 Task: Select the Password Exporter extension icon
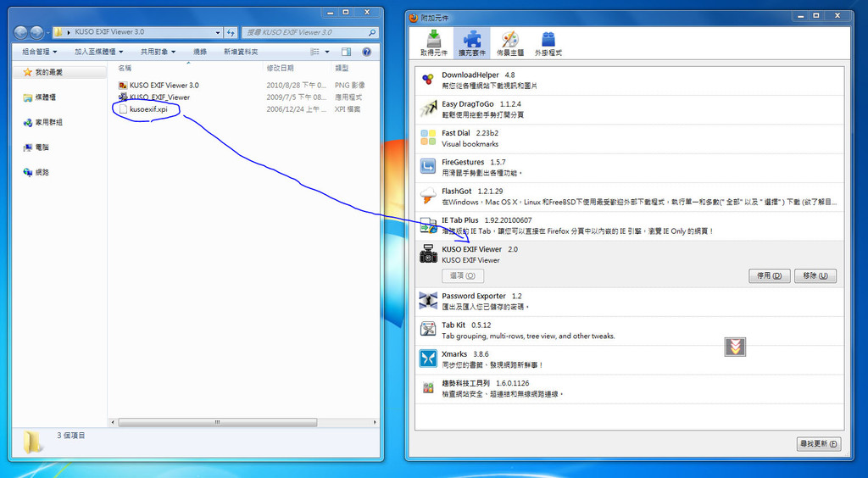coord(428,300)
